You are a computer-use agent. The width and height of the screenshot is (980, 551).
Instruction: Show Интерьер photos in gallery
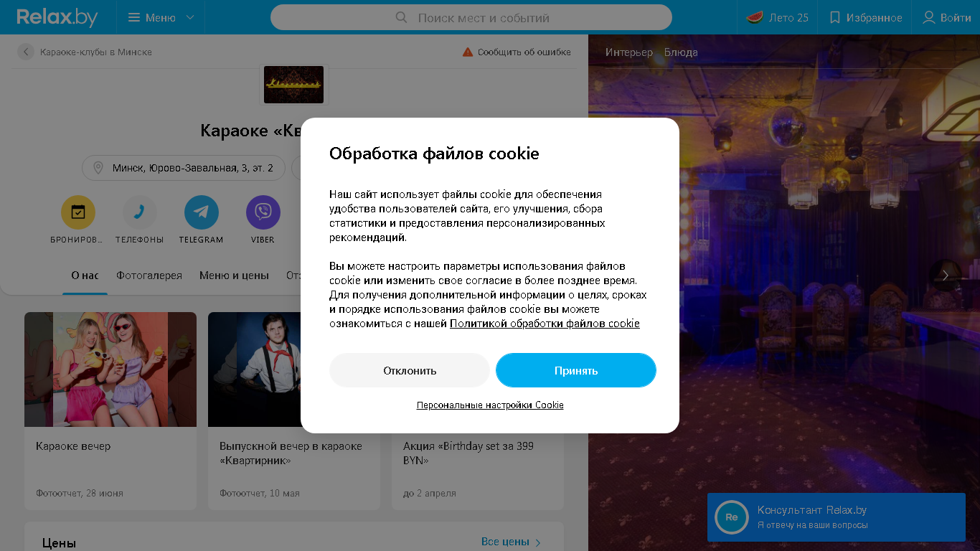tap(629, 52)
